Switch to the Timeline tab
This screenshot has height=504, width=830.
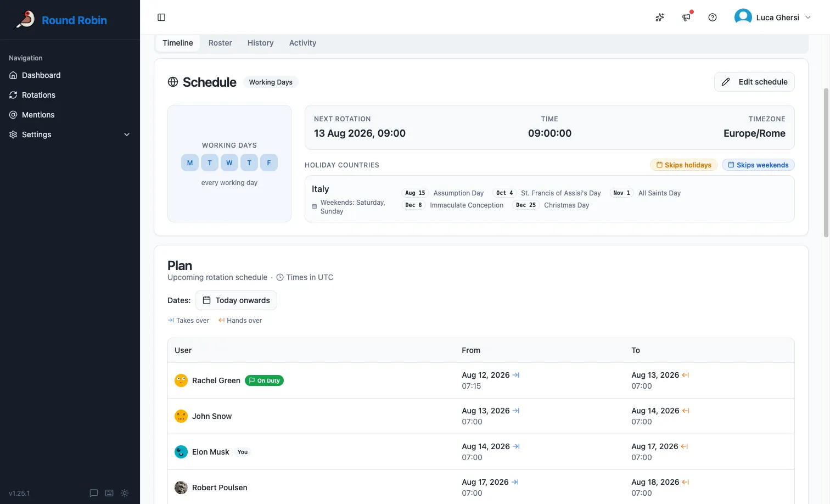[x=178, y=43]
